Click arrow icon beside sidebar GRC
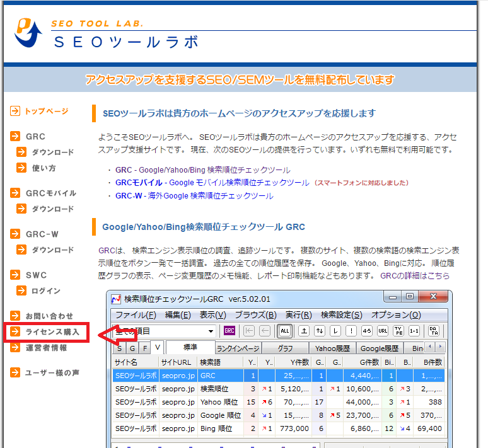 pos(15,136)
